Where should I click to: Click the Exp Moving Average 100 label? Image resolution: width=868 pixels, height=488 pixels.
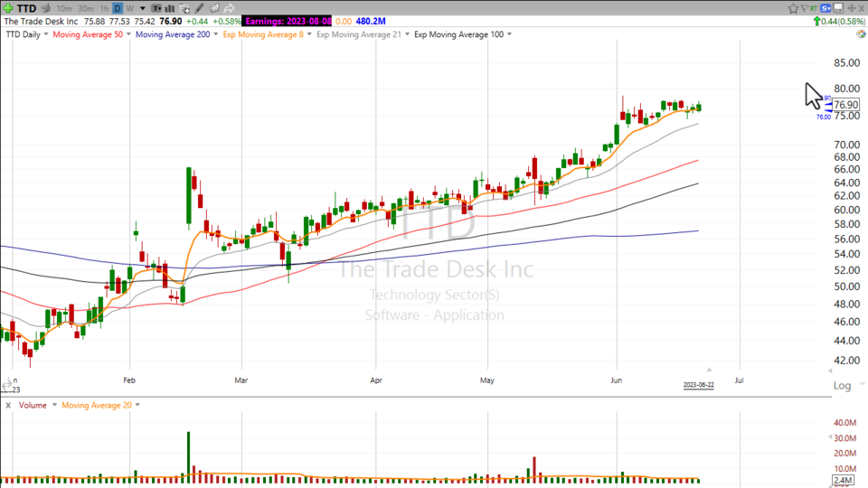(459, 34)
